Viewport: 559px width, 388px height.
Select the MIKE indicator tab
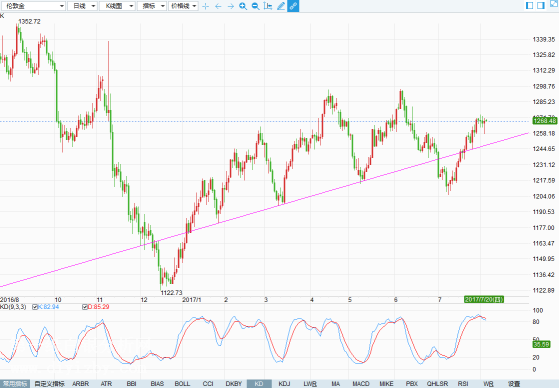click(x=386, y=384)
